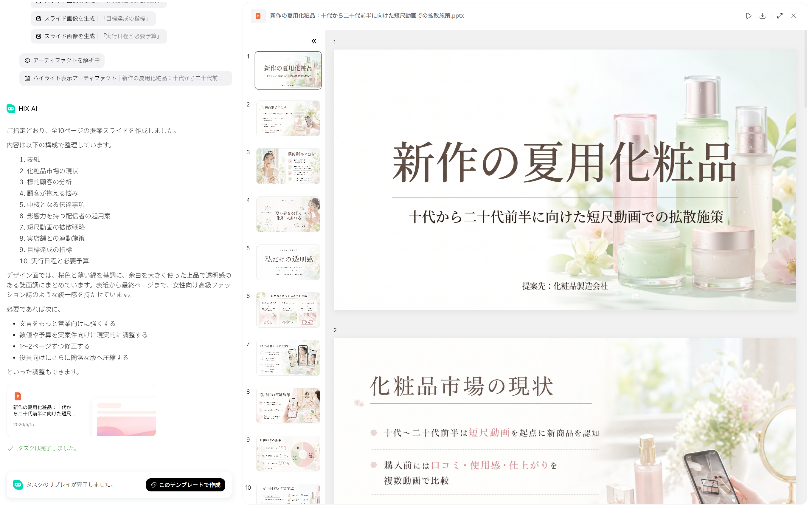Click the pptx file name in header
Viewport: 812px width, 509px height.
(367, 16)
